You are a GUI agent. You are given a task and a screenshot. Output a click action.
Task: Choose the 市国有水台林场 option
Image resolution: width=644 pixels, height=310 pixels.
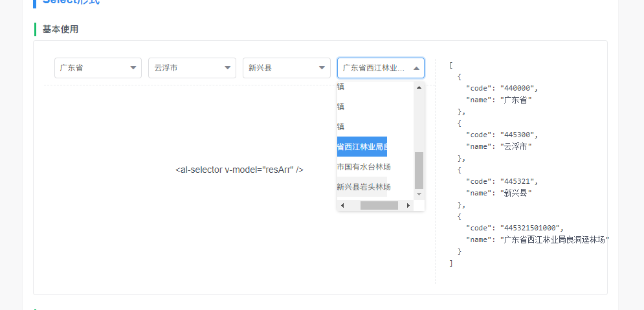coord(362,167)
